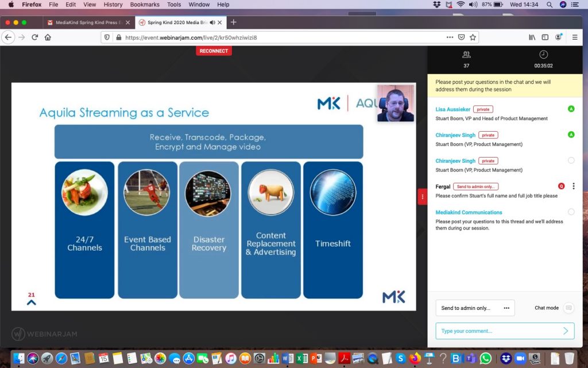Select the Chat mode speech-bubble icon
Viewport: 588px width, 368px height.
tap(568, 308)
